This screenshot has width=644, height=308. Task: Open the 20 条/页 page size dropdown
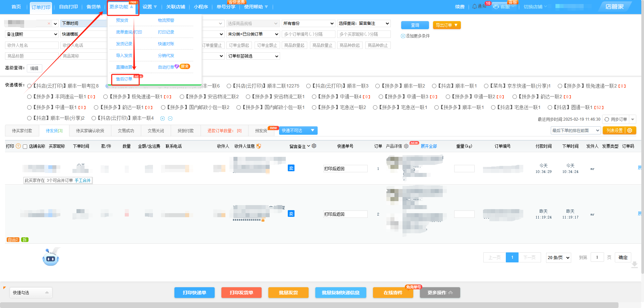point(558,257)
